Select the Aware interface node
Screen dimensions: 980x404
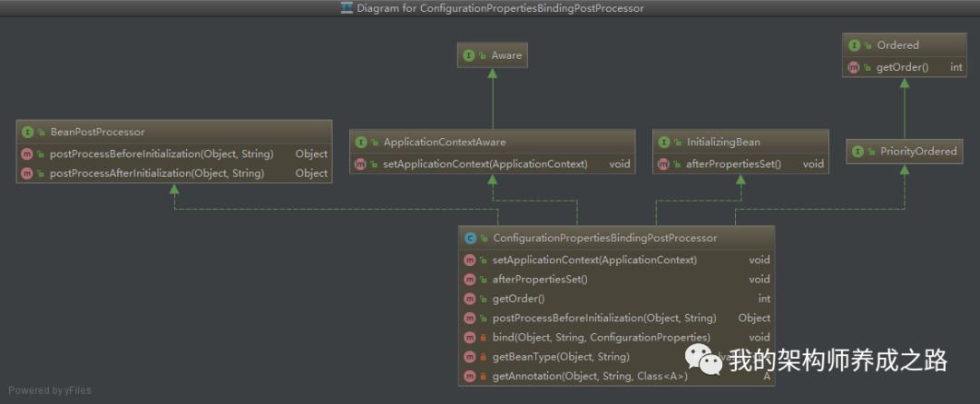click(493, 55)
